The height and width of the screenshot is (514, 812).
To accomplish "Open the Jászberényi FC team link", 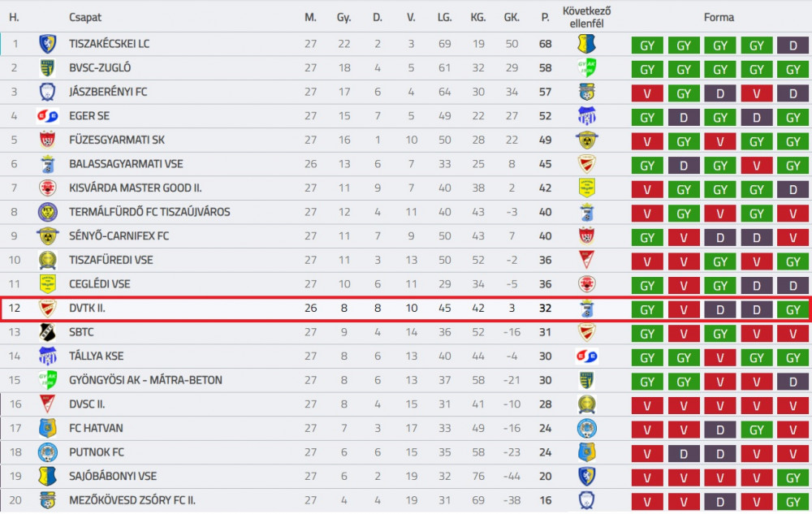I will click(x=108, y=92).
